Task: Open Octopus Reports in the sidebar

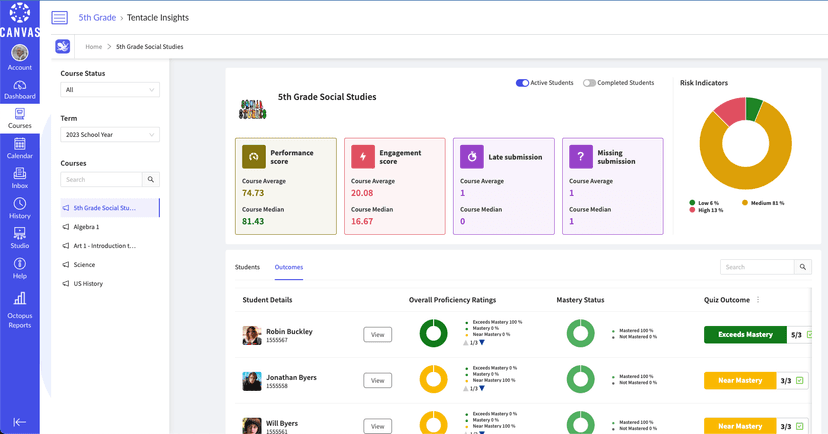Action: click(x=20, y=310)
